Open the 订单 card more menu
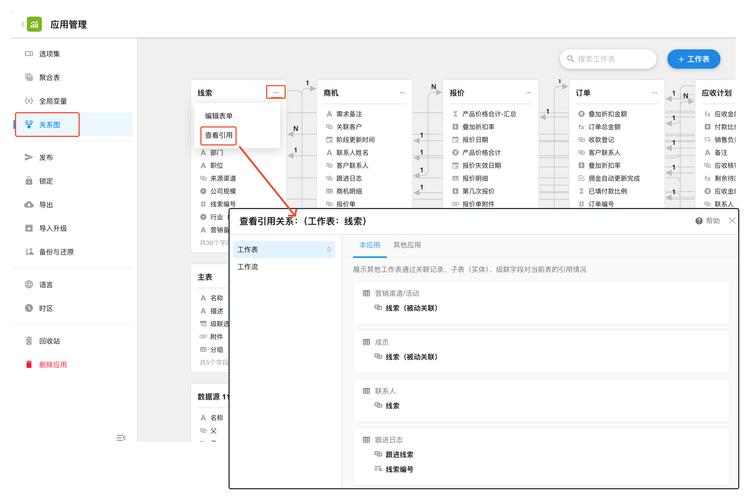 coord(654,92)
